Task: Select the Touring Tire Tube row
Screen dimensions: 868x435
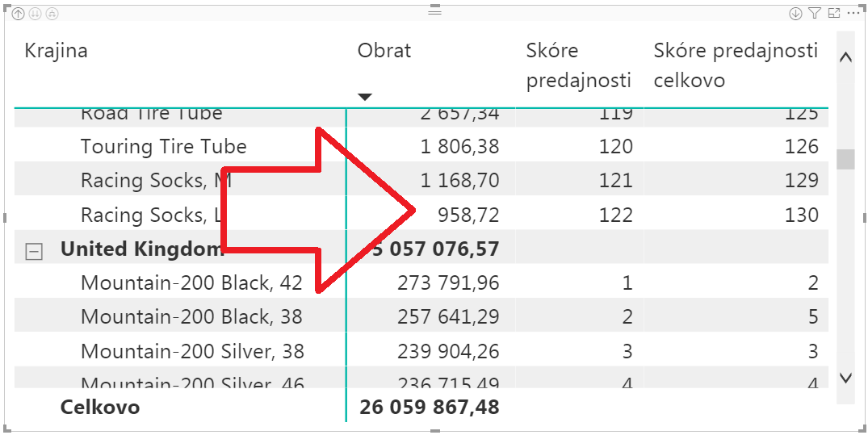Action: [x=163, y=147]
